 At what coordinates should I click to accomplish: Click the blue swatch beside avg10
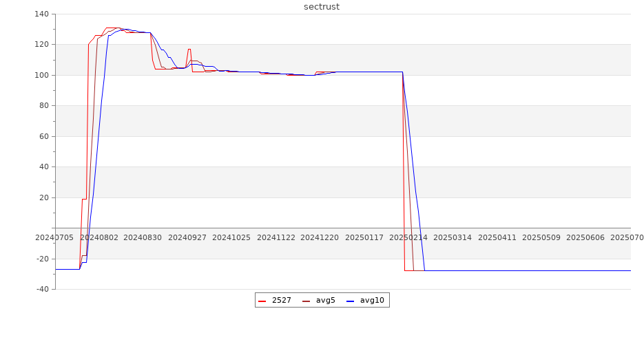(351, 301)
